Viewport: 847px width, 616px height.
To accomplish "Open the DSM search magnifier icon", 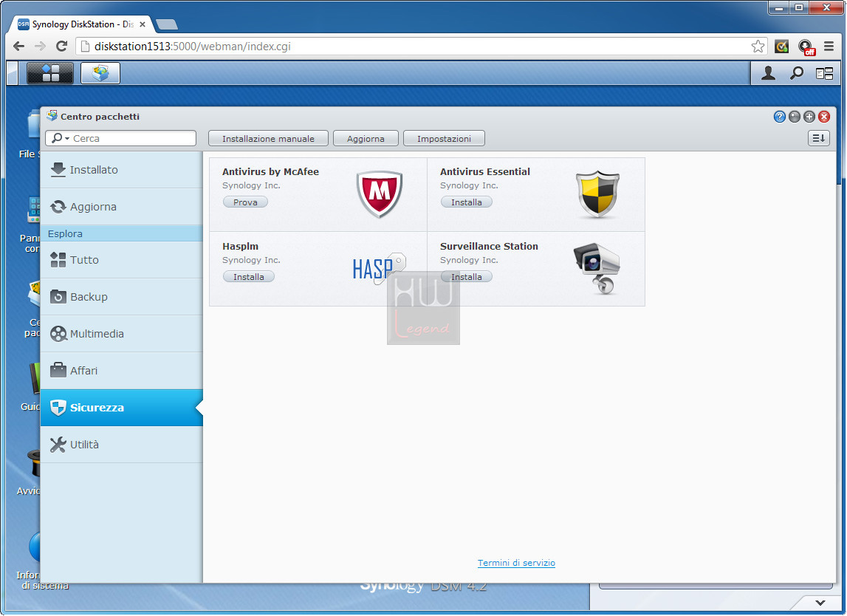I will tap(796, 73).
